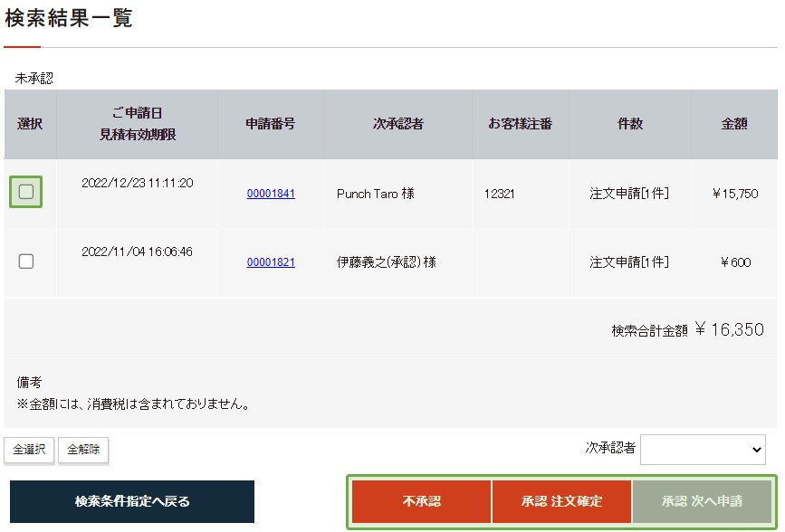Open application number 00001821 link
Screen dimensions: 785x532
(271, 262)
